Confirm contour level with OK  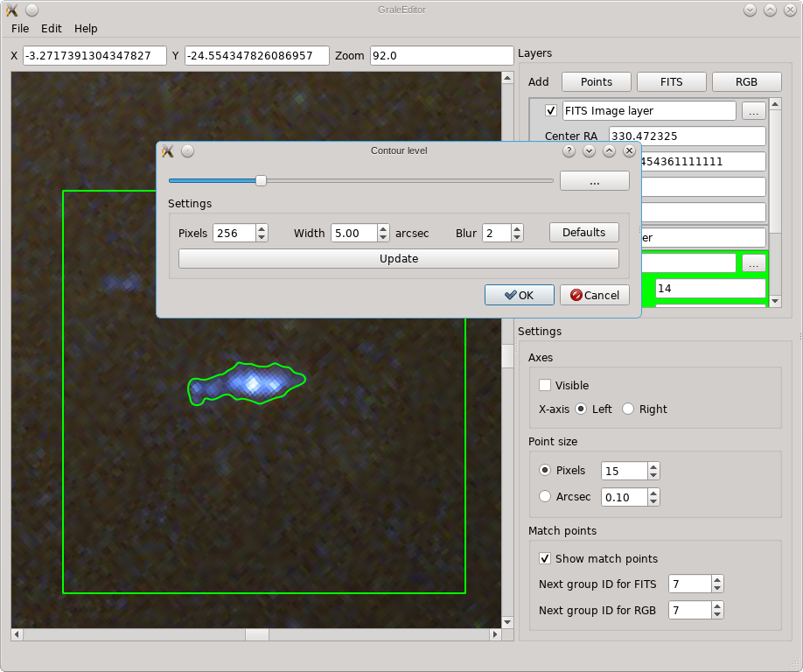520,295
